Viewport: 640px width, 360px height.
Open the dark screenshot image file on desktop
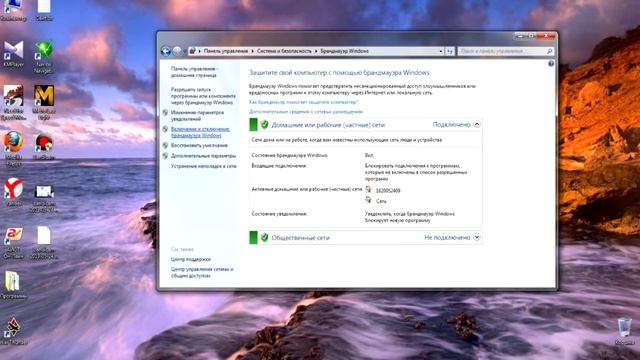click(x=44, y=199)
